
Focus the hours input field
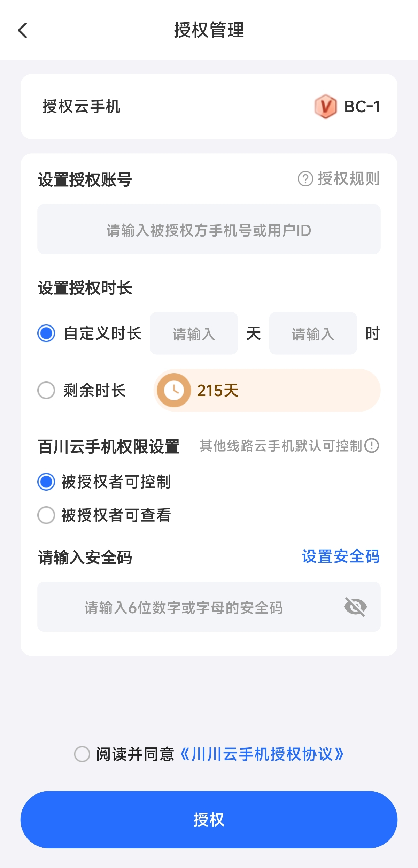[x=313, y=333]
